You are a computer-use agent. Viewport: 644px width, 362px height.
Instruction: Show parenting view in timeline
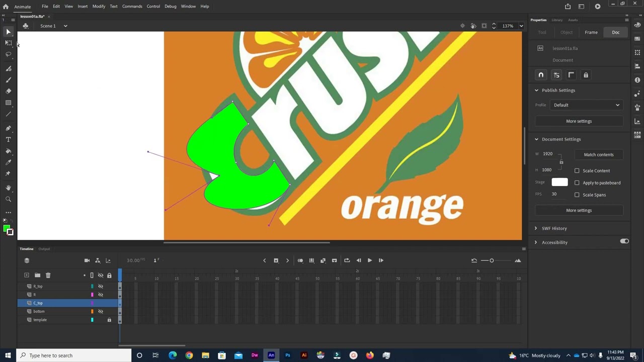pos(98,260)
